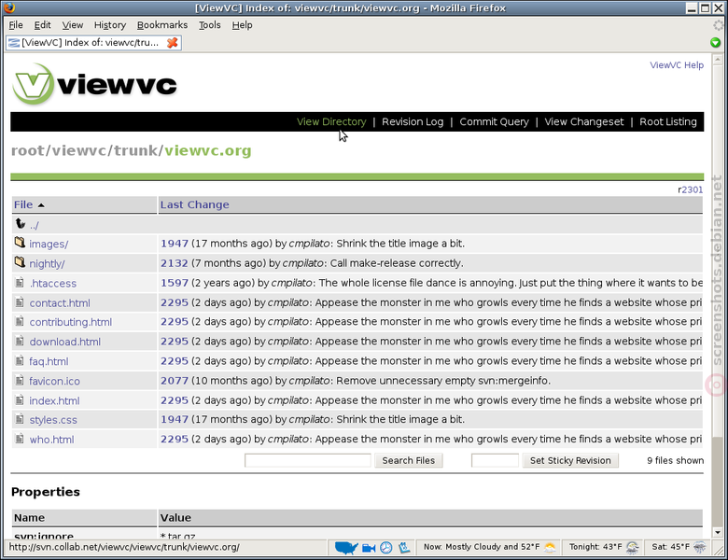Image resolution: width=728 pixels, height=560 pixels.
Task: Open the View menu
Action: (73, 25)
